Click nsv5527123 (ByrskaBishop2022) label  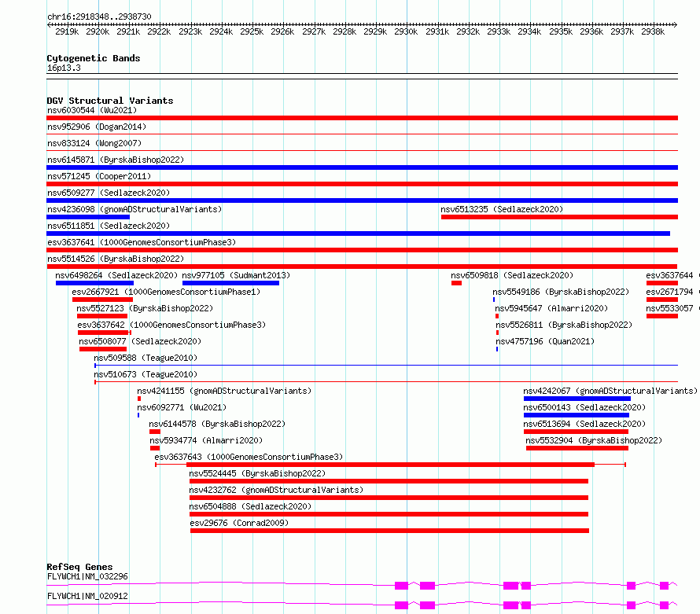click(x=145, y=308)
